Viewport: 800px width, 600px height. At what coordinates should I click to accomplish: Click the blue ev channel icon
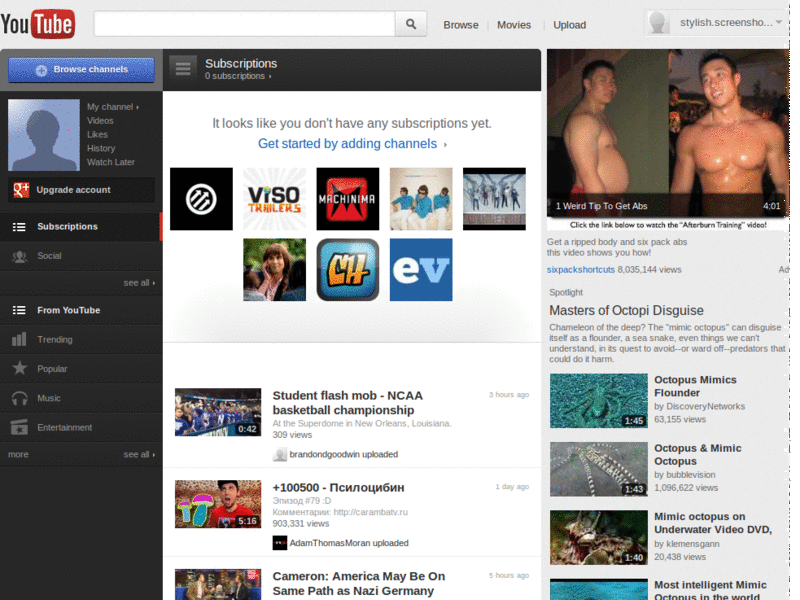(x=421, y=269)
